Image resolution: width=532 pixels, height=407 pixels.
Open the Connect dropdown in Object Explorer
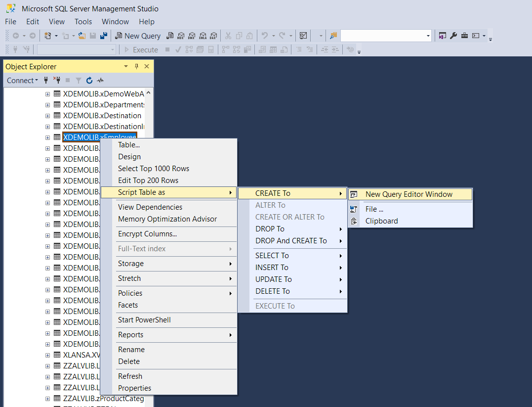click(x=22, y=80)
